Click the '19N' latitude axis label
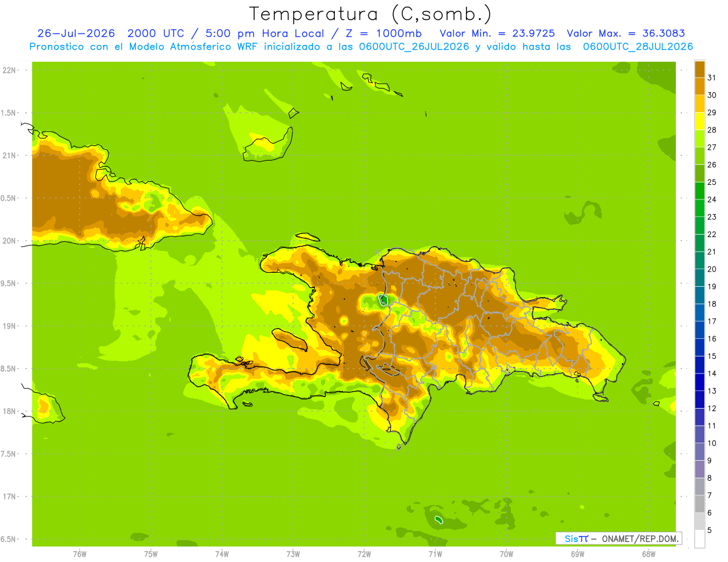 8,326
